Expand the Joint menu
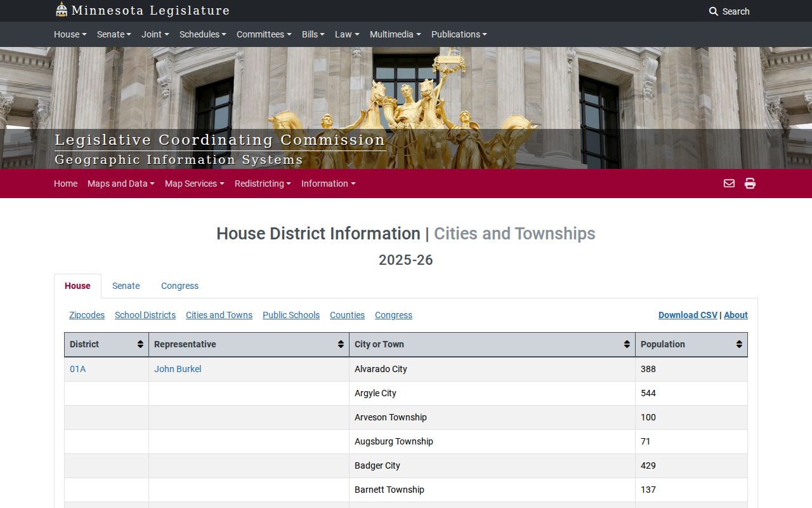Image resolution: width=812 pixels, height=508 pixels. pos(155,34)
